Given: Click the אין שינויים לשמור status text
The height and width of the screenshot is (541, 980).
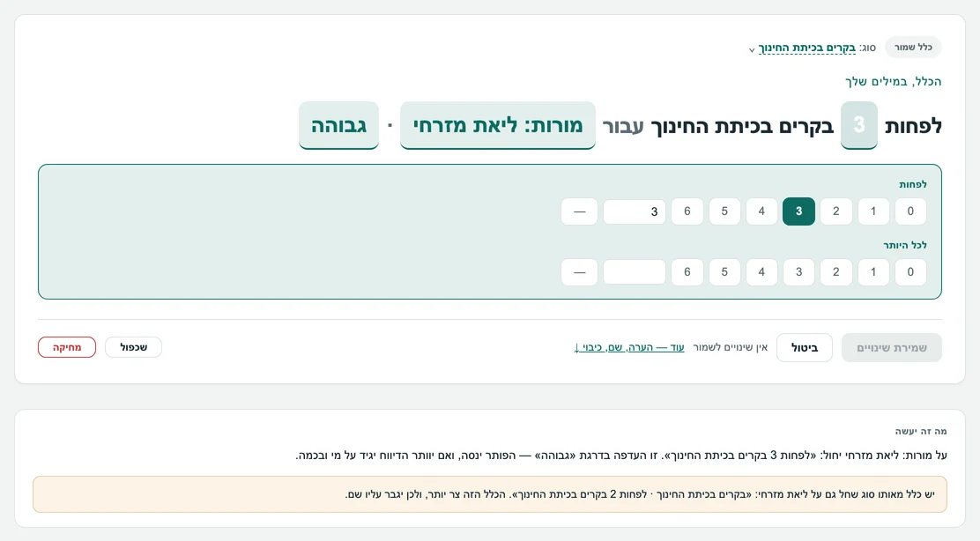Looking at the screenshot, I should click(x=730, y=347).
